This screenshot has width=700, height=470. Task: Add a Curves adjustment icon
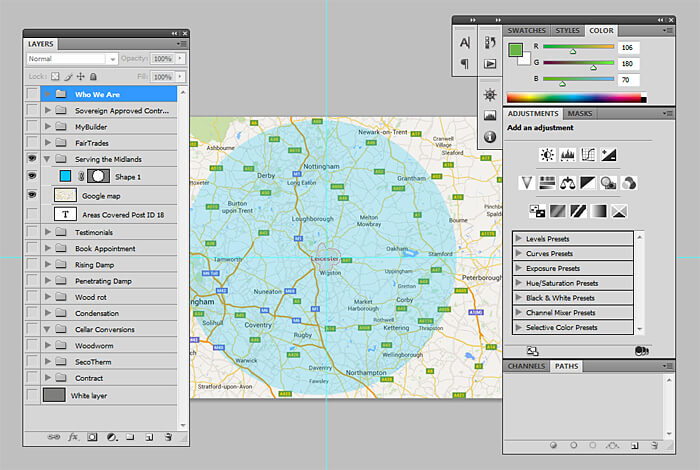coord(588,155)
